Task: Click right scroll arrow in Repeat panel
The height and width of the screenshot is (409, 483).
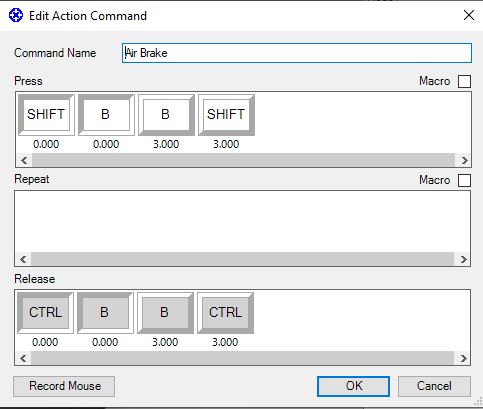Action: point(463,259)
